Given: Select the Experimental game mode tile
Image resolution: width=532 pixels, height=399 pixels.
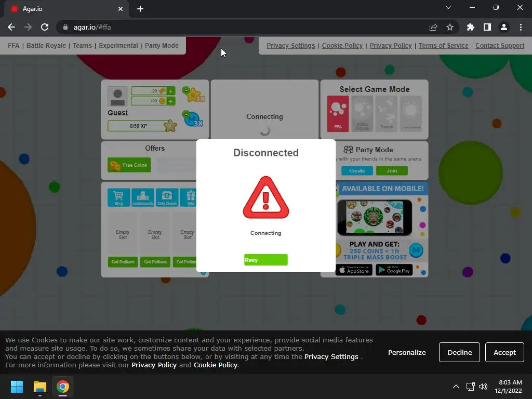Looking at the screenshot, I should point(410,114).
